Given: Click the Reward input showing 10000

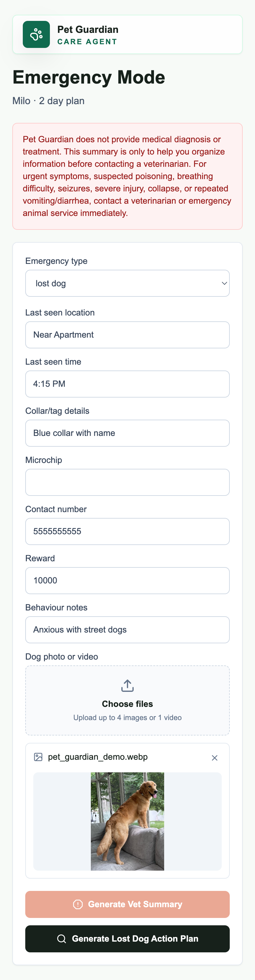Looking at the screenshot, I should point(127,581).
